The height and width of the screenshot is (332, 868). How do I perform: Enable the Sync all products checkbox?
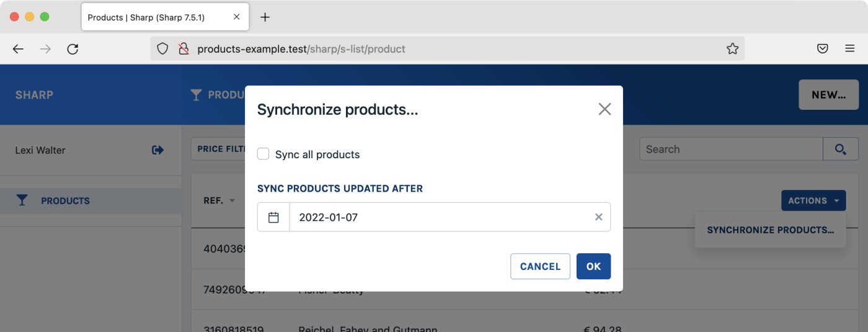[263, 154]
